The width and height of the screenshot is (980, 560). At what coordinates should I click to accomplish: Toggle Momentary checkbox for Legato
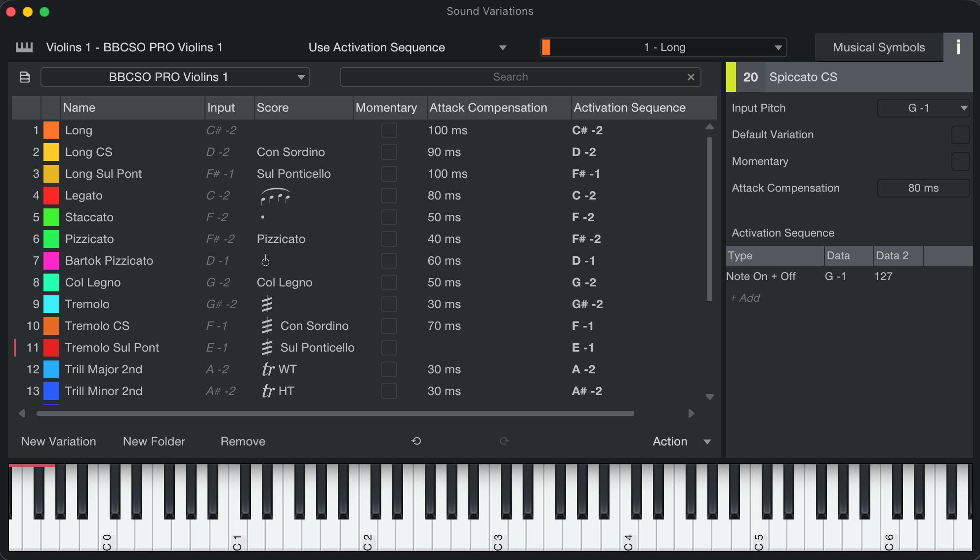[389, 196]
